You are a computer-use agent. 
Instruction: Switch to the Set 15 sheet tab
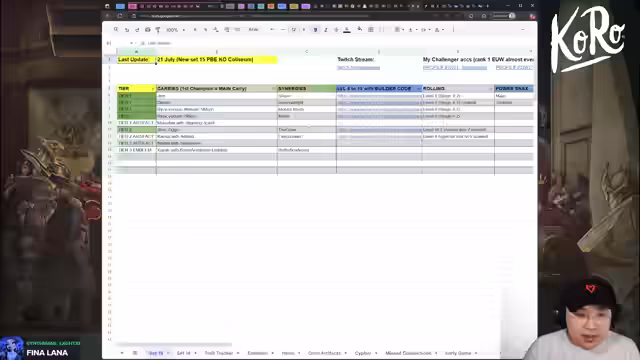[156, 353]
